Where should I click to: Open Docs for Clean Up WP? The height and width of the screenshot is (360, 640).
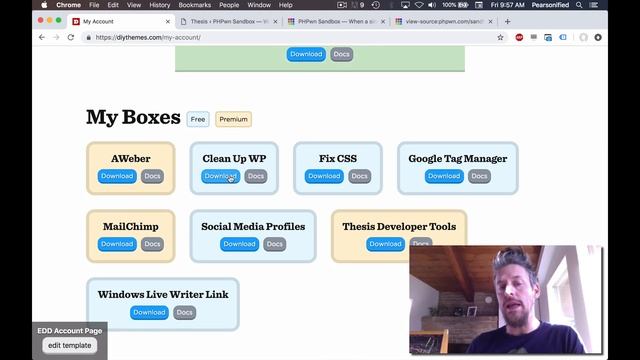(x=256, y=176)
